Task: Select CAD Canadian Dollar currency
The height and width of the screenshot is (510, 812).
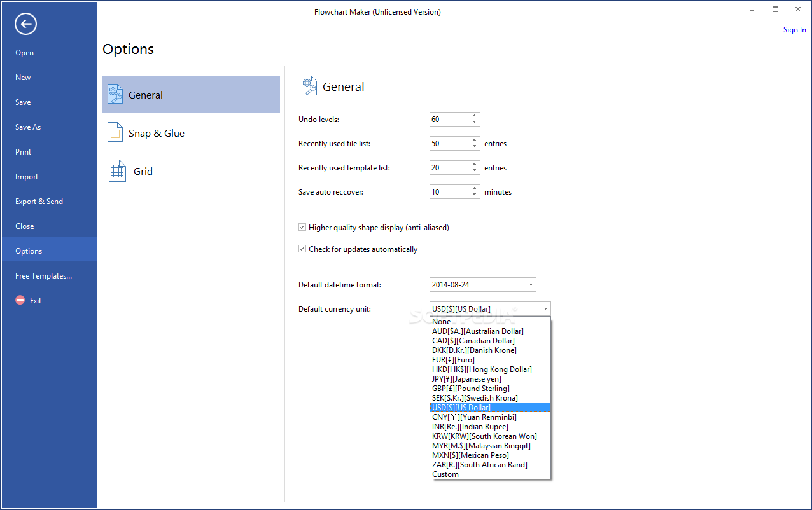Action: (x=490, y=340)
